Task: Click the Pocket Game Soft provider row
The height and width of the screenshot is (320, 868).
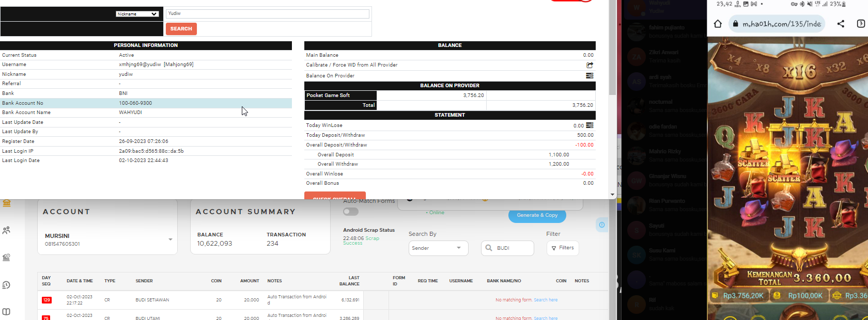Action: (450, 95)
